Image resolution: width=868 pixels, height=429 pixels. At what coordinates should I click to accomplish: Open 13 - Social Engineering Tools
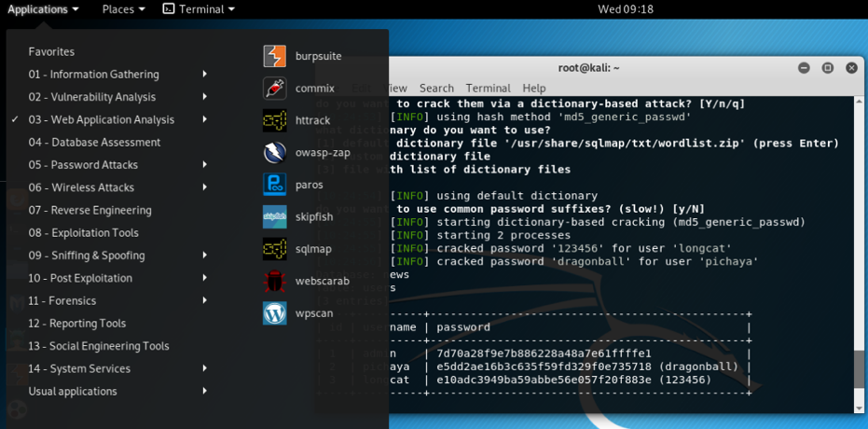pos(99,347)
